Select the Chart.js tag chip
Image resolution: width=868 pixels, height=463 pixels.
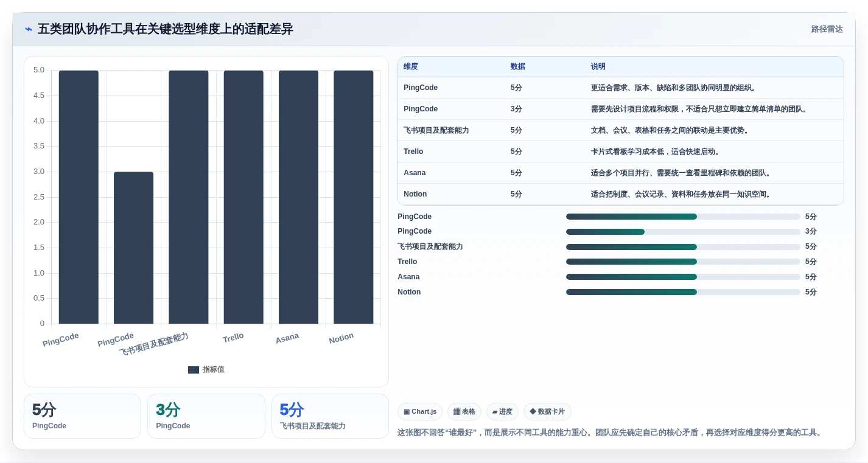(x=420, y=412)
